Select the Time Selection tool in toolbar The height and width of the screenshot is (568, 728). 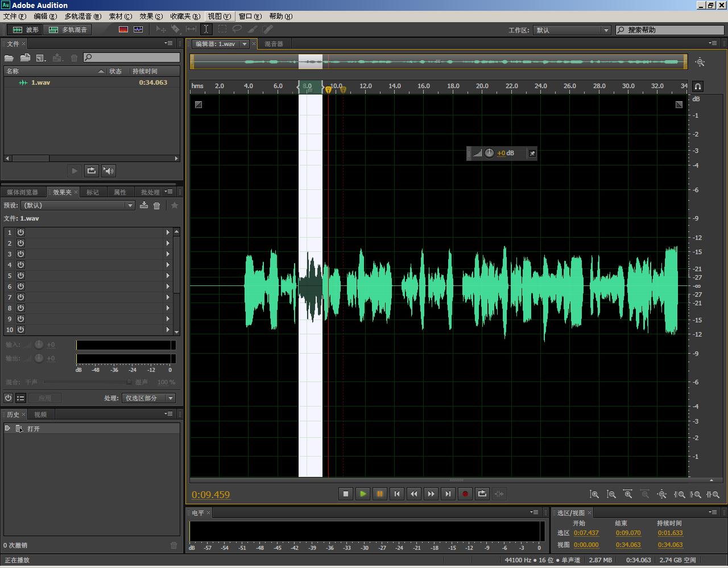click(206, 29)
